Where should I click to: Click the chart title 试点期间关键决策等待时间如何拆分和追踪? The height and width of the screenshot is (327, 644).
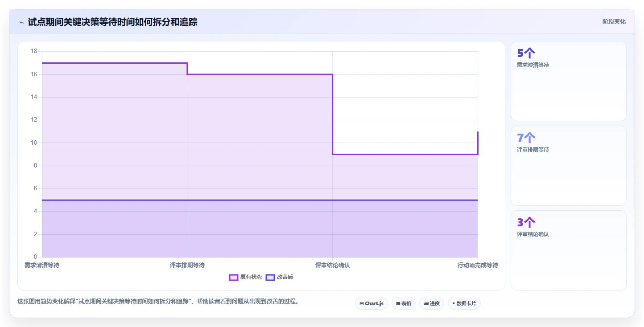[112, 22]
